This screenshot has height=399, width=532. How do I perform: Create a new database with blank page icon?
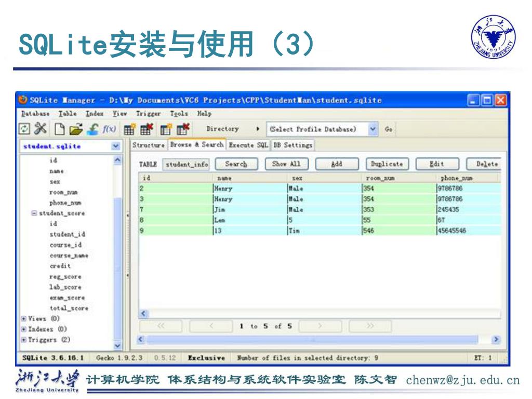pyautogui.click(x=60, y=129)
